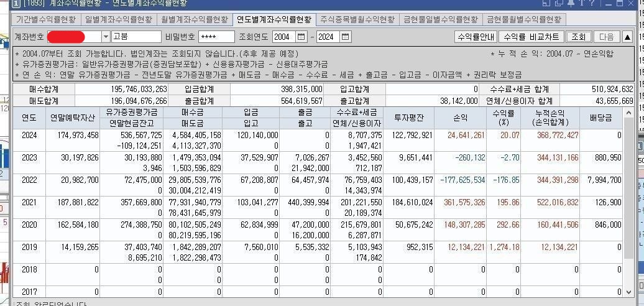
Task: Click the 매수합계 value 195,746,033,263
Action: [x=139, y=89]
